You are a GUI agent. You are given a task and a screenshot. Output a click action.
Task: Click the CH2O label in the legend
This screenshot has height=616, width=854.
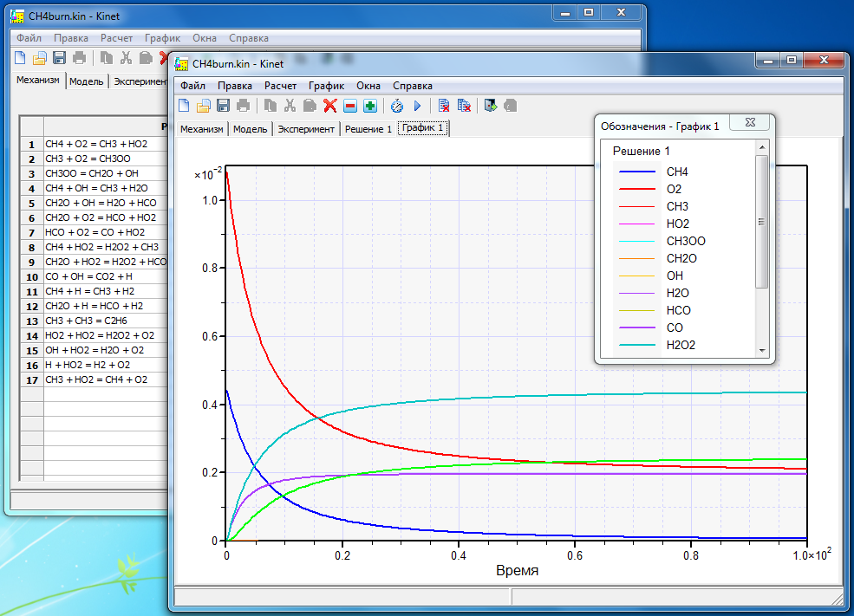681,258
